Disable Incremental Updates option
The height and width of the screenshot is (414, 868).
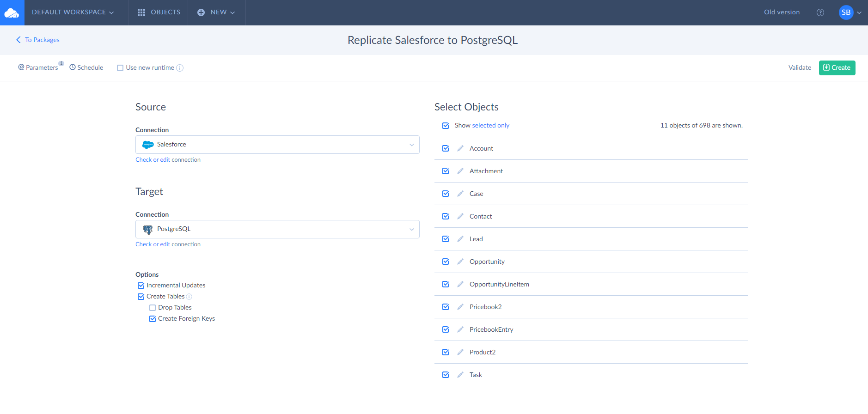pyautogui.click(x=141, y=286)
